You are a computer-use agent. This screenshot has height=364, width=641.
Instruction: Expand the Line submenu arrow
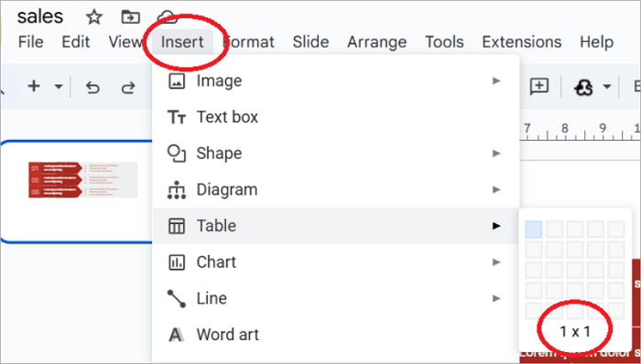click(x=496, y=298)
